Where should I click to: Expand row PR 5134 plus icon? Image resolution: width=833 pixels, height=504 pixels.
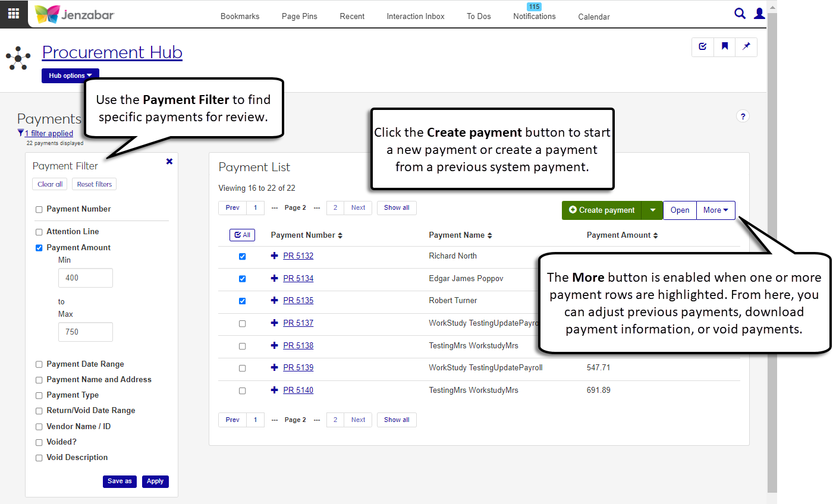click(x=274, y=278)
